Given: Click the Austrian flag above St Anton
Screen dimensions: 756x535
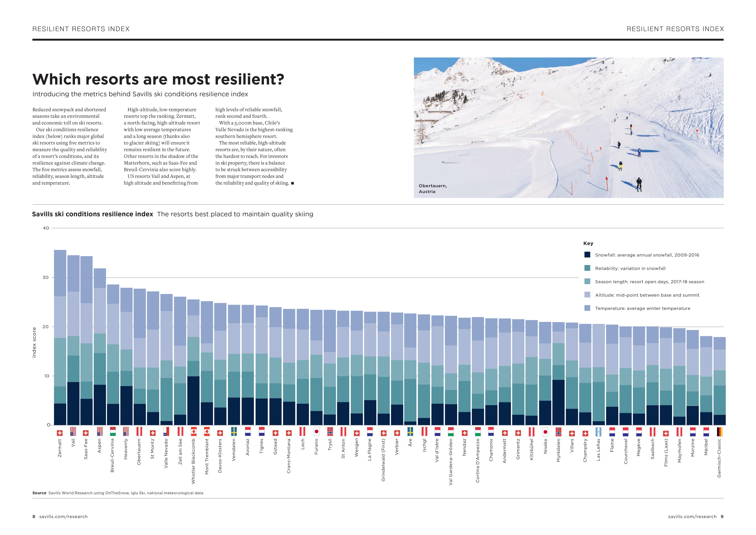Looking at the screenshot, I should coord(343,432).
